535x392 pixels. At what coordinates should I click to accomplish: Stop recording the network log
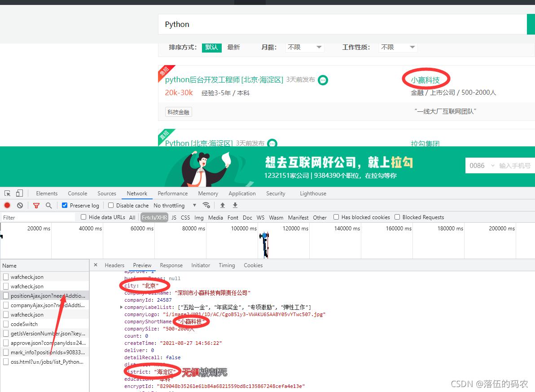[6, 205]
